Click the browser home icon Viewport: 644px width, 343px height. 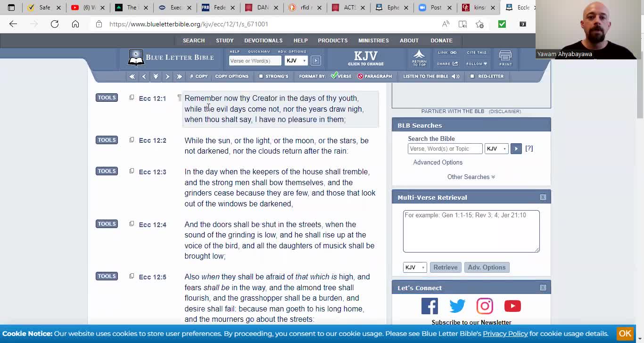(x=75, y=24)
